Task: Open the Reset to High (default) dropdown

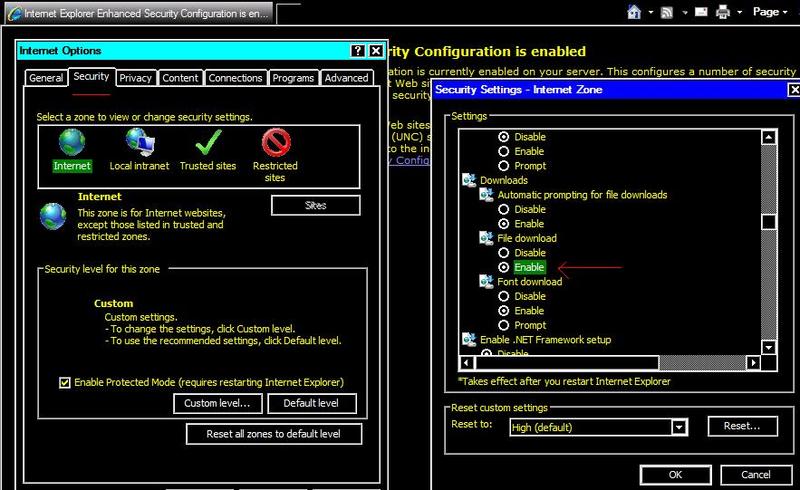Action: tap(679, 427)
